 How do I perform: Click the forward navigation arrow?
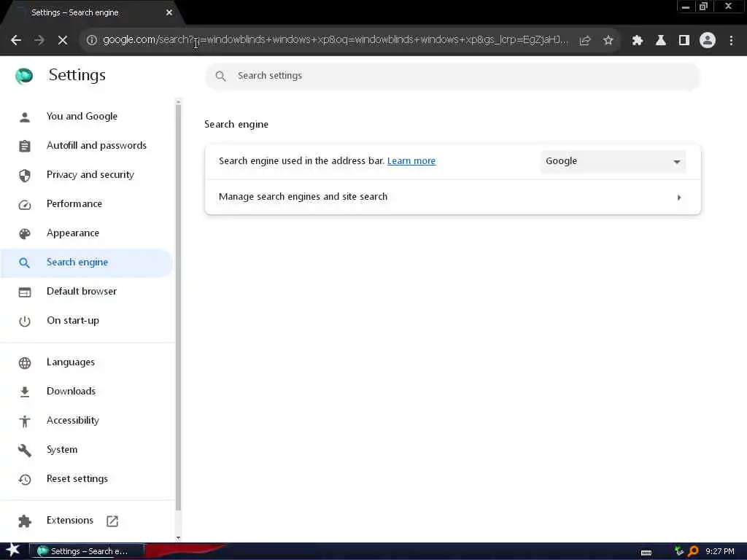tap(39, 41)
